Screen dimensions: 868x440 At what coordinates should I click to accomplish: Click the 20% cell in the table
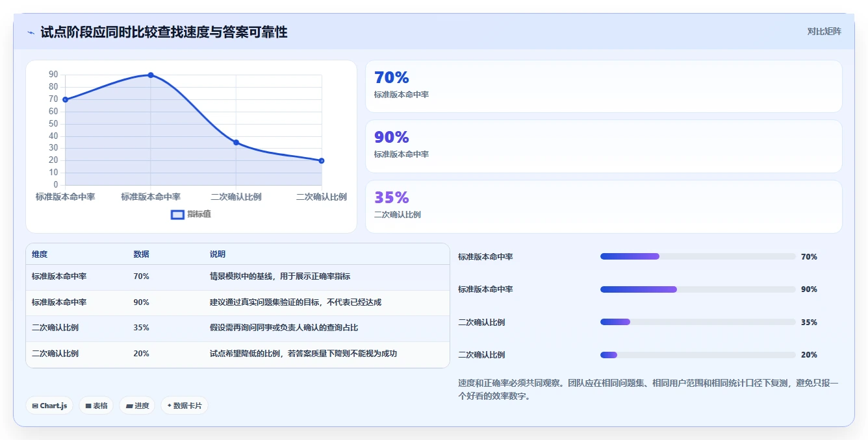pyautogui.click(x=141, y=354)
